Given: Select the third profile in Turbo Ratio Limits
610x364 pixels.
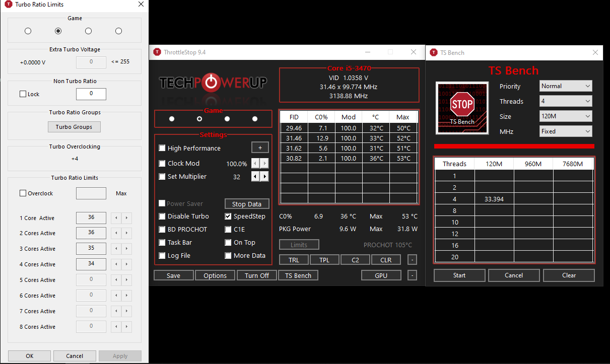Looking at the screenshot, I should point(88,31).
